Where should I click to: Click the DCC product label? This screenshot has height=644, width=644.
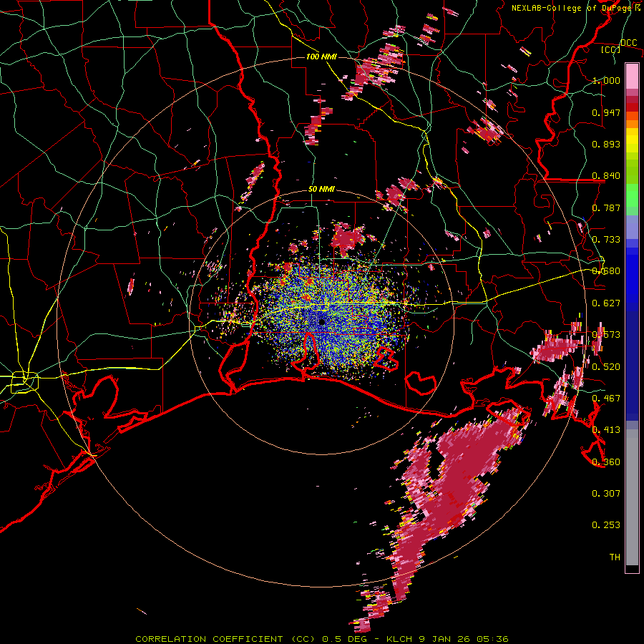(x=628, y=42)
